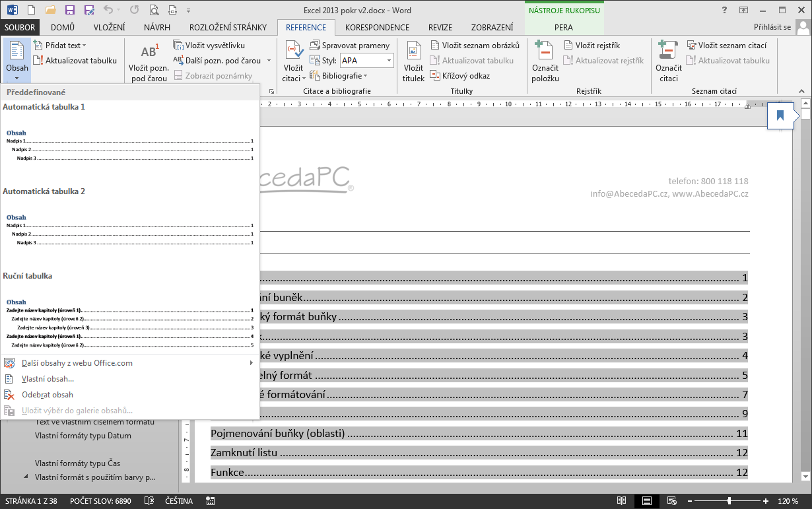The width and height of the screenshot is (812, 509).
Task: Choose Vlastní obsah... menu entry
Action: click(129, 379)
